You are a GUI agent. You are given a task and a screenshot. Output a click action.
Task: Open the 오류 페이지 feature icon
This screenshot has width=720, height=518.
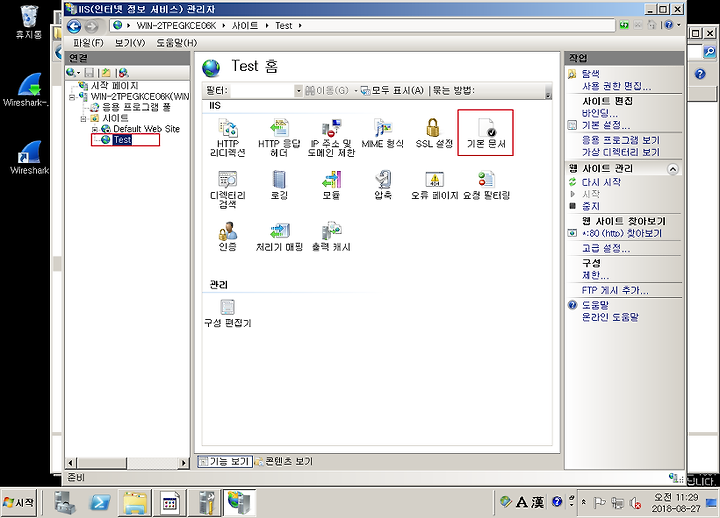point(434,185)
